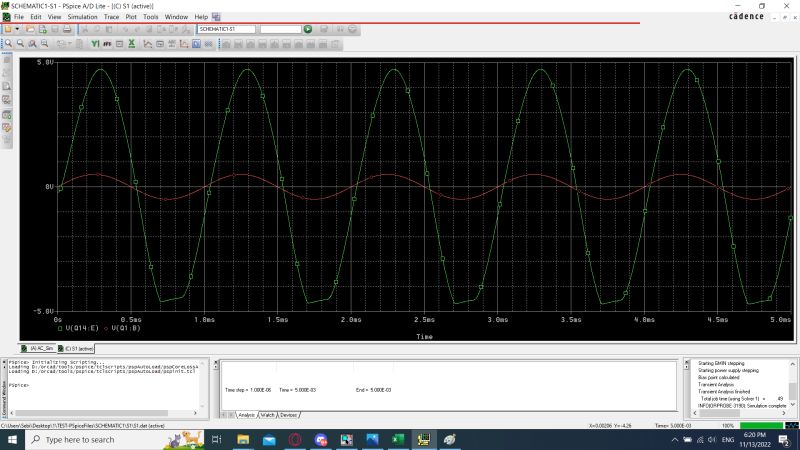Click the 'Transient Analysis finished' log line
The image size is (800, 450).
point(724,391)
